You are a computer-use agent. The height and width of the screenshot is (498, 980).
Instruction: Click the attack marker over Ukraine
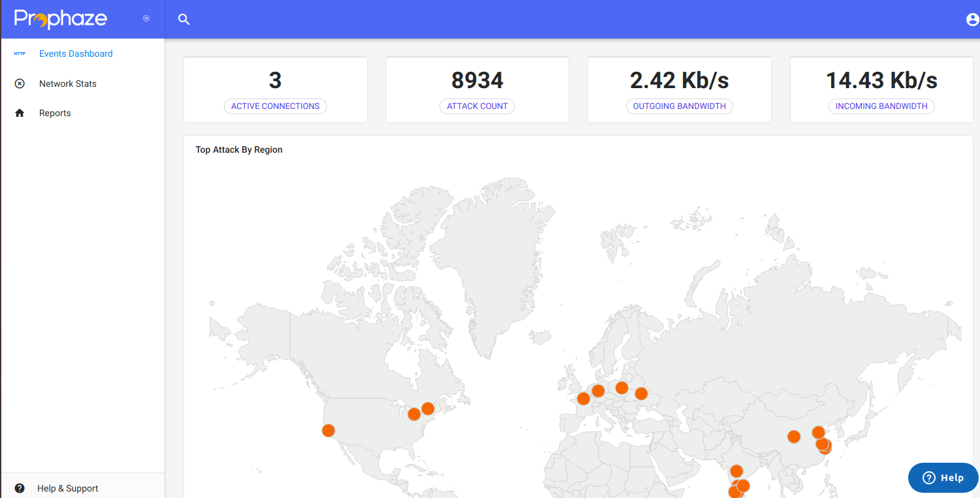(641, 394)
